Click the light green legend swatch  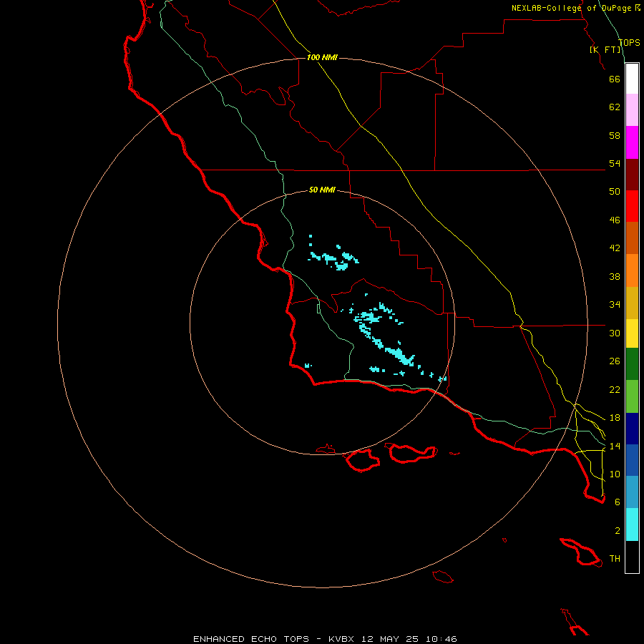pyautogui.click(x=632, y=396)
